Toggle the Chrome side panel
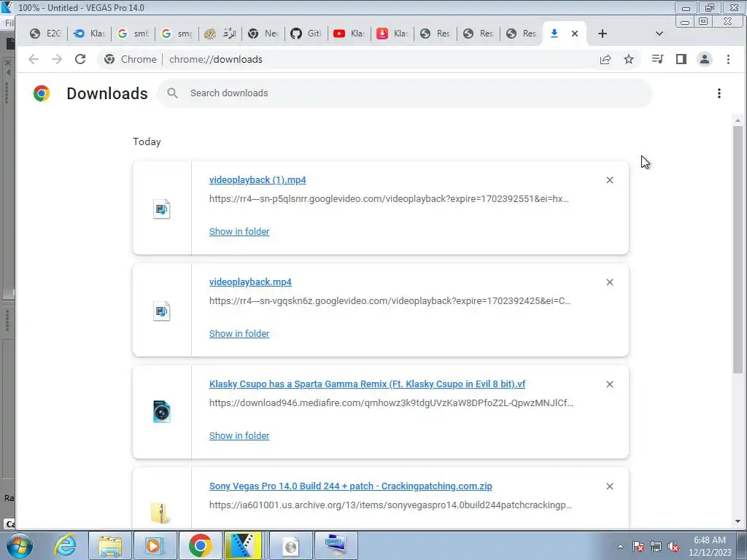 (x=681, y=59)
